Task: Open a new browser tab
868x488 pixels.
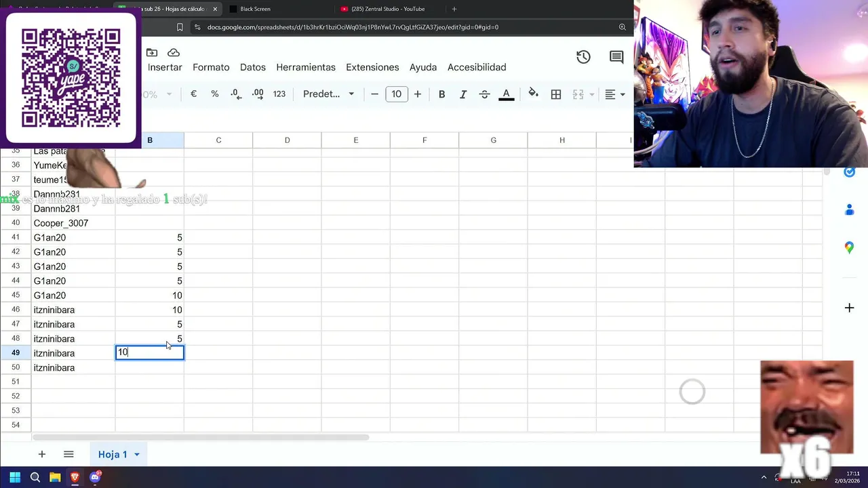Action: [x=454, y=9]
